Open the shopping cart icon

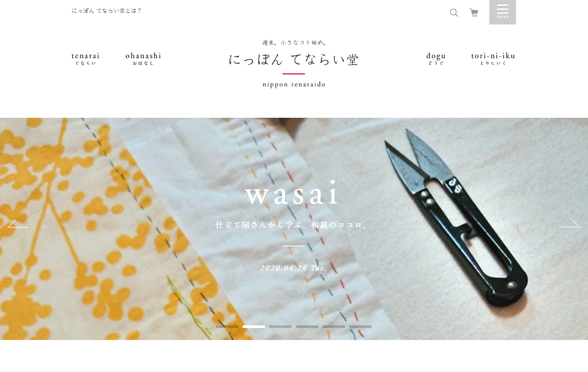[x=474, y=12]
